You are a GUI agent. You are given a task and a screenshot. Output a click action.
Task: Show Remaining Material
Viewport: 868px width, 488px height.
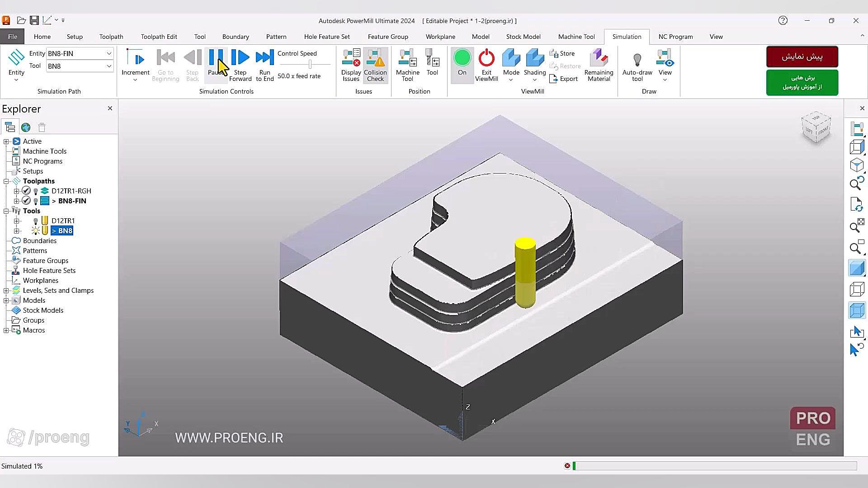coord(599,65)
